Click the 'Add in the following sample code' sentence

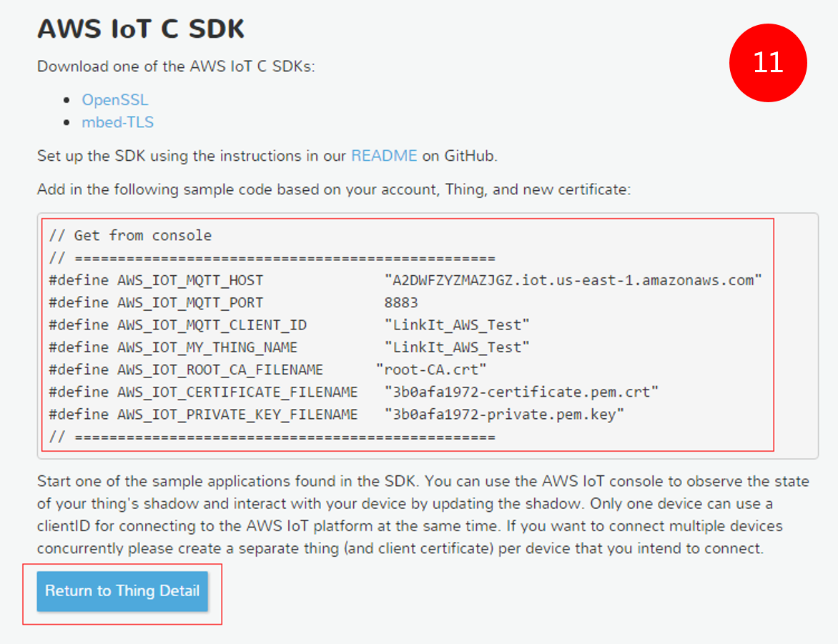pos(334,189)
